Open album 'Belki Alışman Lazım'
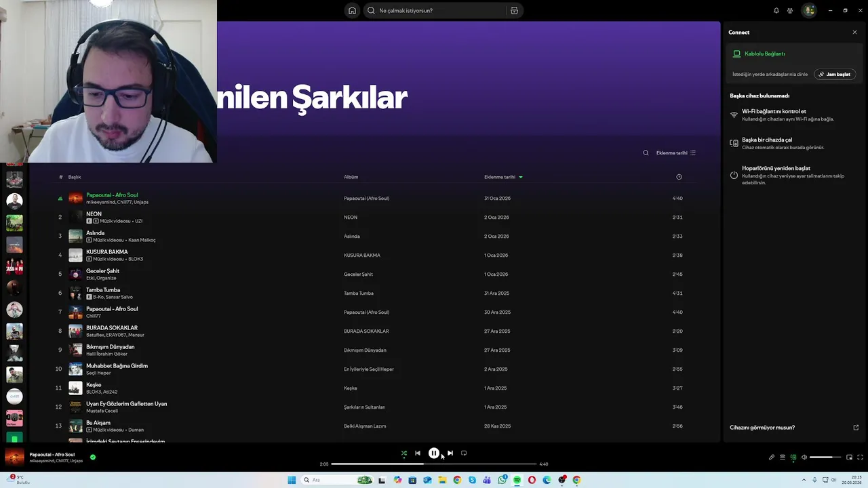The width and height of the screenshot is (868, 488). tap(365, 426)
